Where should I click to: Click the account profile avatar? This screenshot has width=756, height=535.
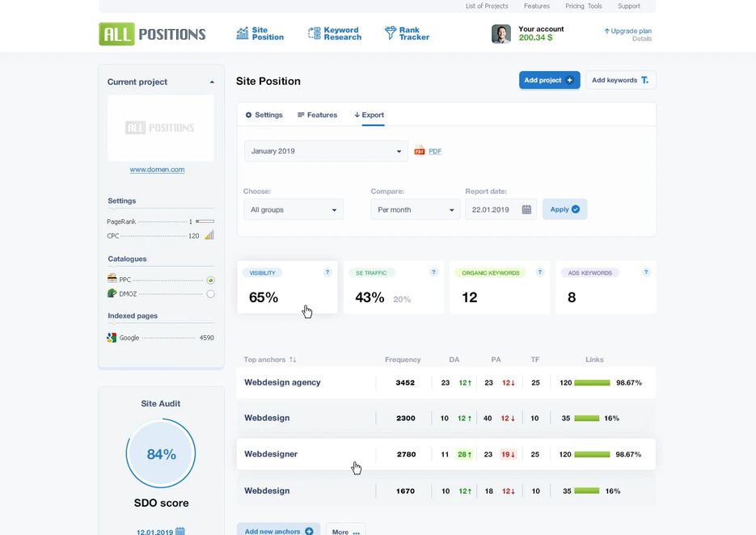click(x=501, y=34)
